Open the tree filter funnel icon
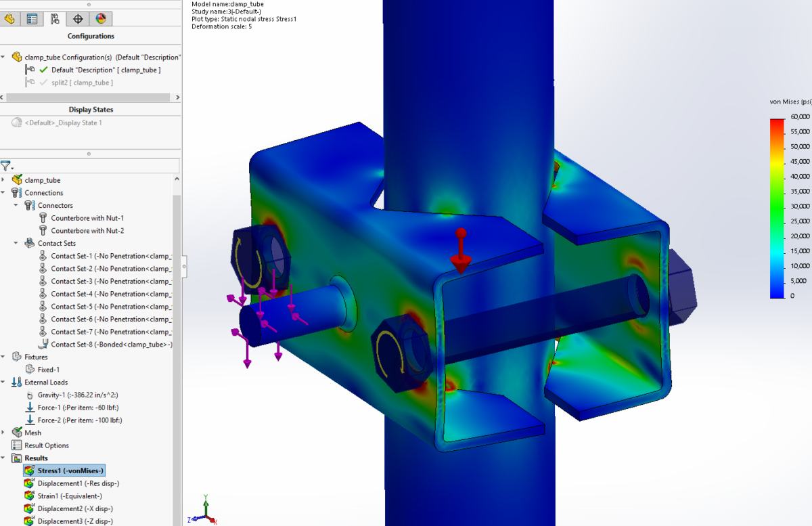 point(5,166)
